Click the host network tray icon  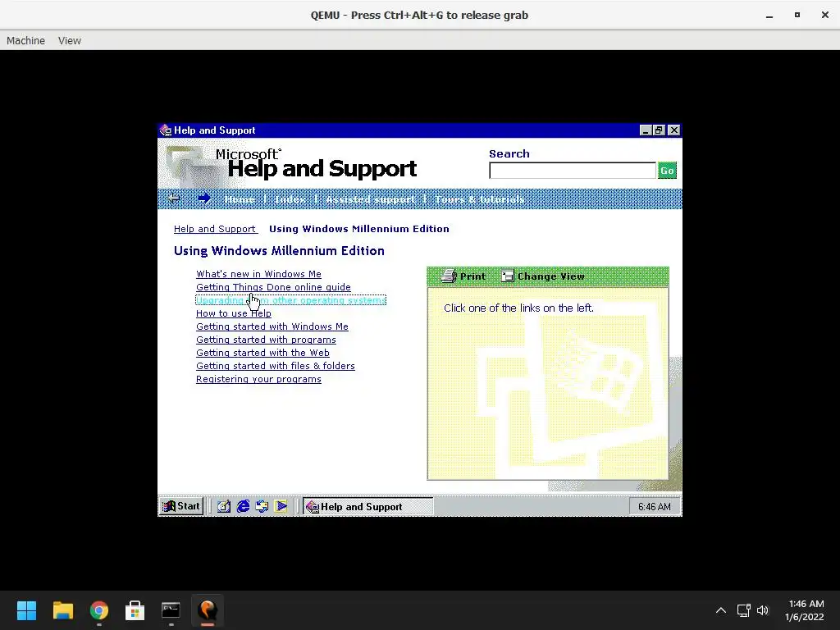743,610
